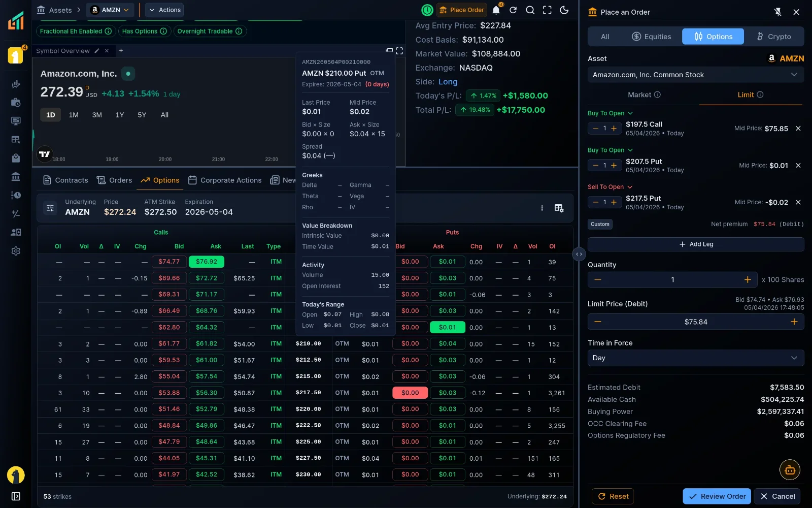
Task: Add a new widget tab with plus icon
Action: coord(121,51)
